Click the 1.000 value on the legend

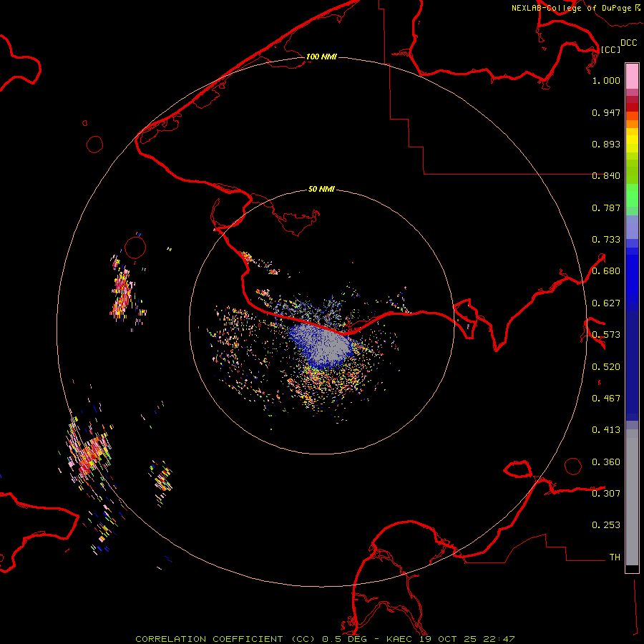(606, 81)
